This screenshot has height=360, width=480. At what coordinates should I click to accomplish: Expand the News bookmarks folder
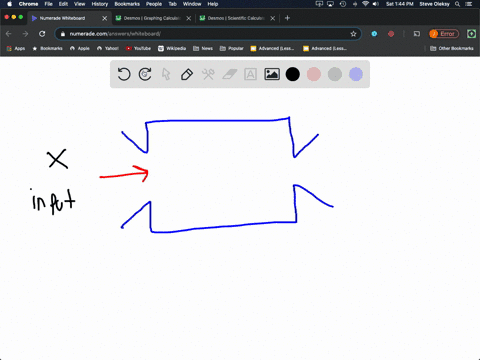203,48
